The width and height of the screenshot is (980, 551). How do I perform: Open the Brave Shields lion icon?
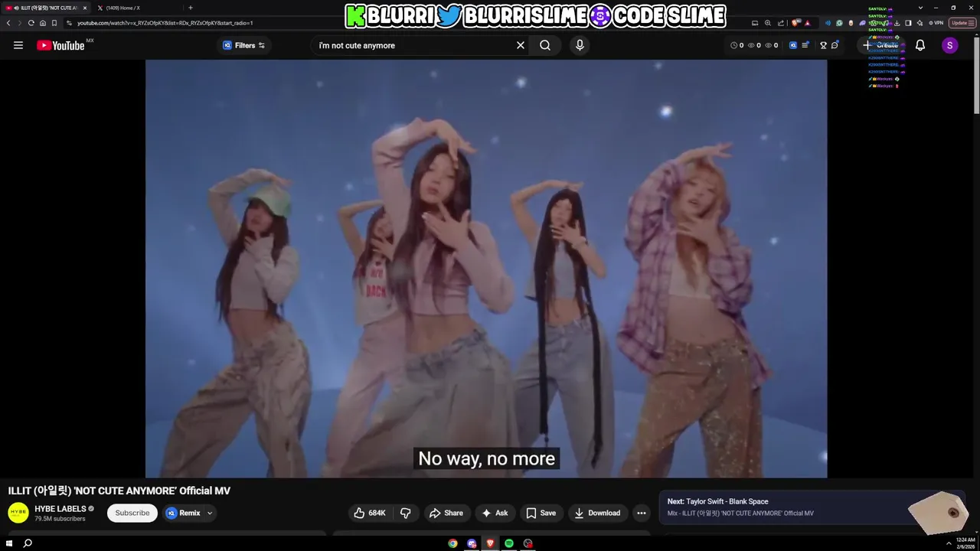coord(795,23)
